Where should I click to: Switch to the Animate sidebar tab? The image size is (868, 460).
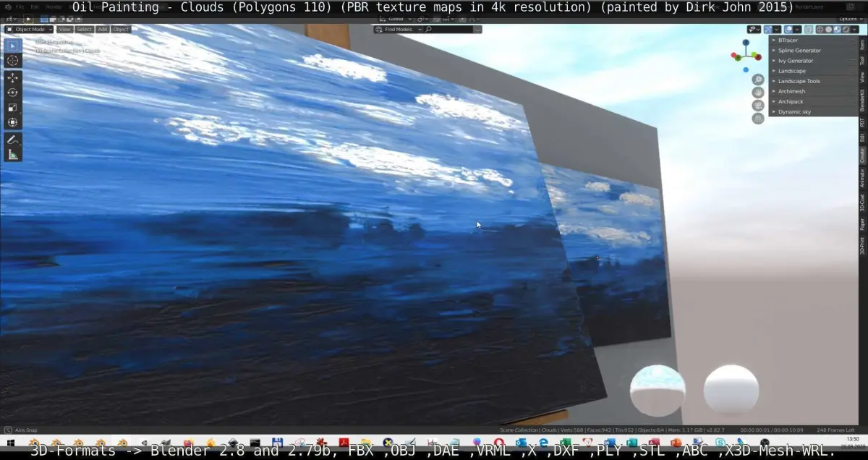862,178
